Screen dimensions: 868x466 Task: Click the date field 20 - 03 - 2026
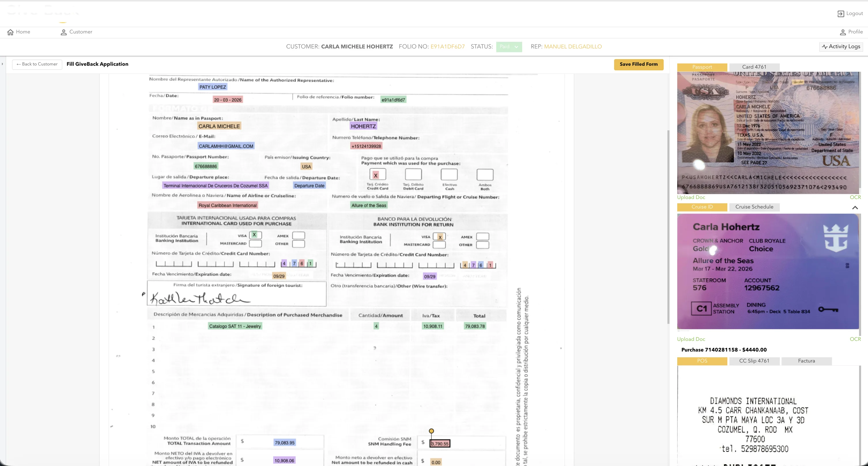point(228,100)
